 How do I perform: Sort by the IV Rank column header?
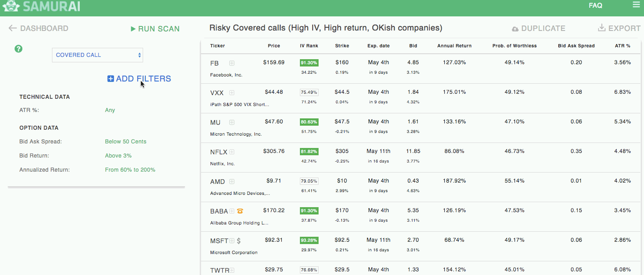click(309, 46)
